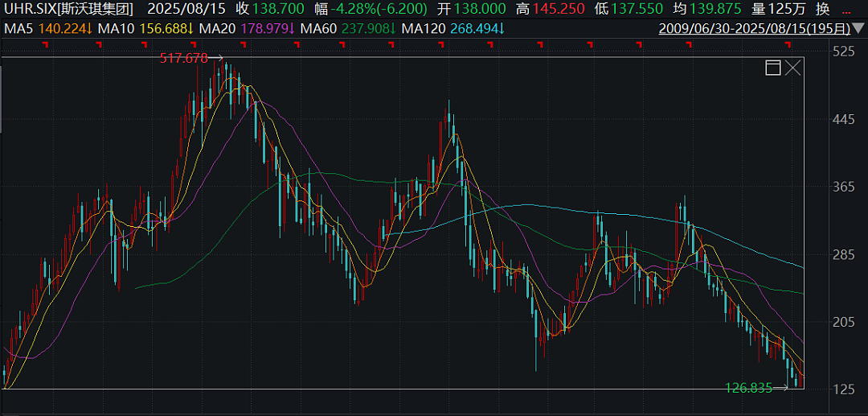Click the UHR.SIX stock name title
The image size is (868, 416).
click(x=68, y=8)
